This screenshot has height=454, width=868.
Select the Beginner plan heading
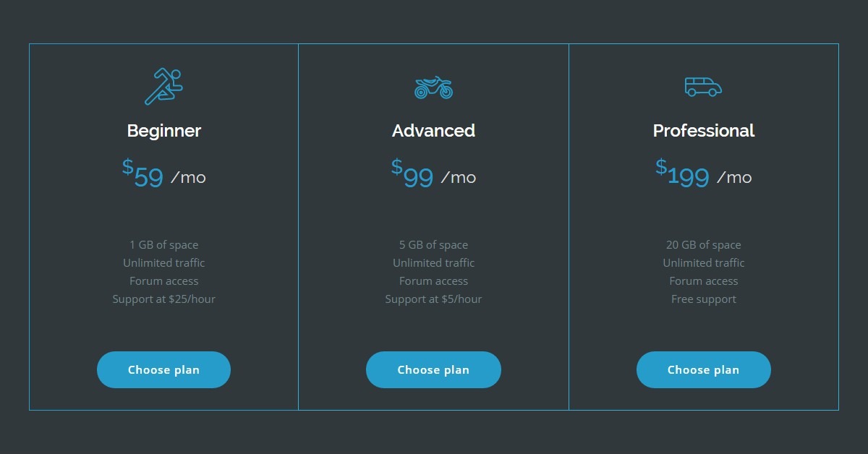(x=164, y=131)
